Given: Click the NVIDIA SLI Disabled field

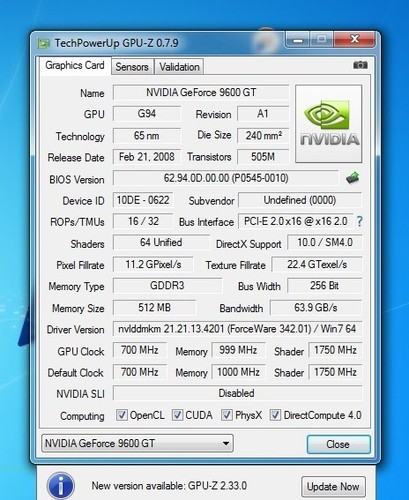Looking at the screenshot, I should tap(237, 393).
